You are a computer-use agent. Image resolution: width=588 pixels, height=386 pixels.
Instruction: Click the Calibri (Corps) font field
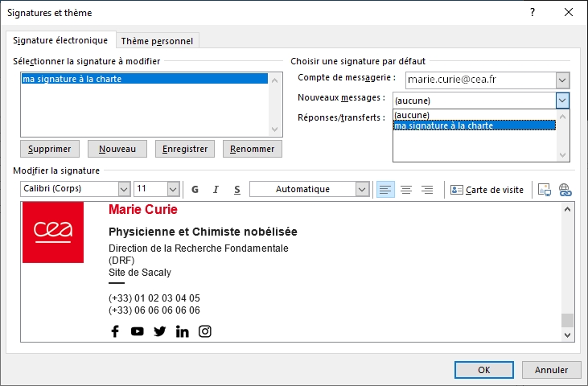(70, 189)
